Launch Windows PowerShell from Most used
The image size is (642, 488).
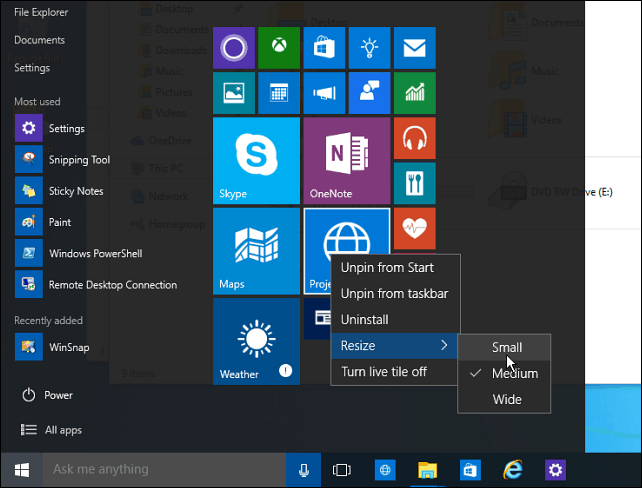tap(79, 253)
